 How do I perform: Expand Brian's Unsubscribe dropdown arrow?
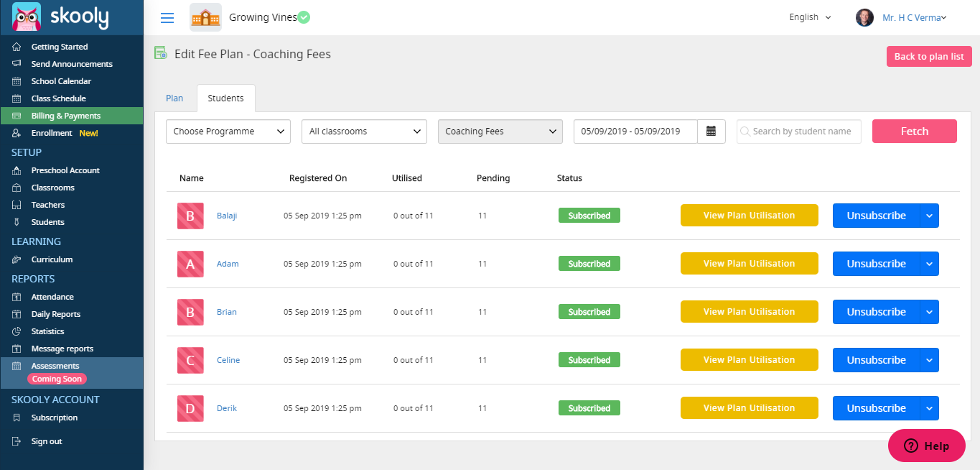coord(929,312)
